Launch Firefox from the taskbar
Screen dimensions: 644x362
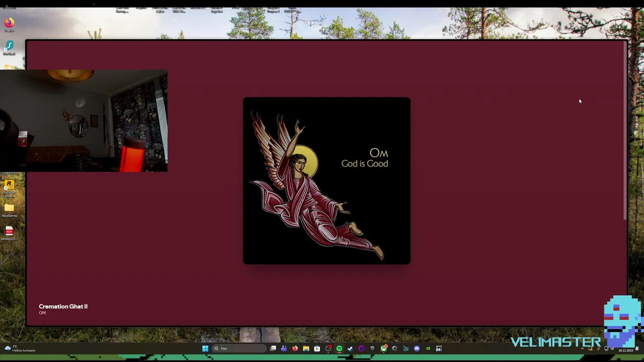[295, 348]
